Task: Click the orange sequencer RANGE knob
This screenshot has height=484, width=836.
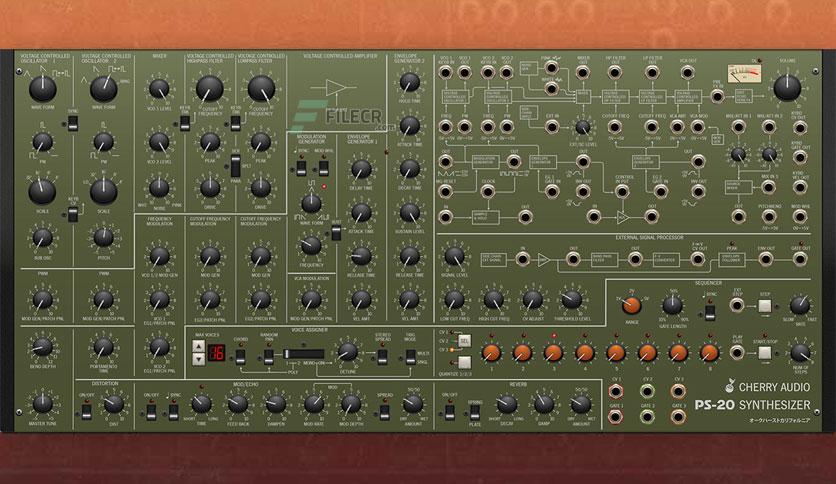Action: coord(632,305)
